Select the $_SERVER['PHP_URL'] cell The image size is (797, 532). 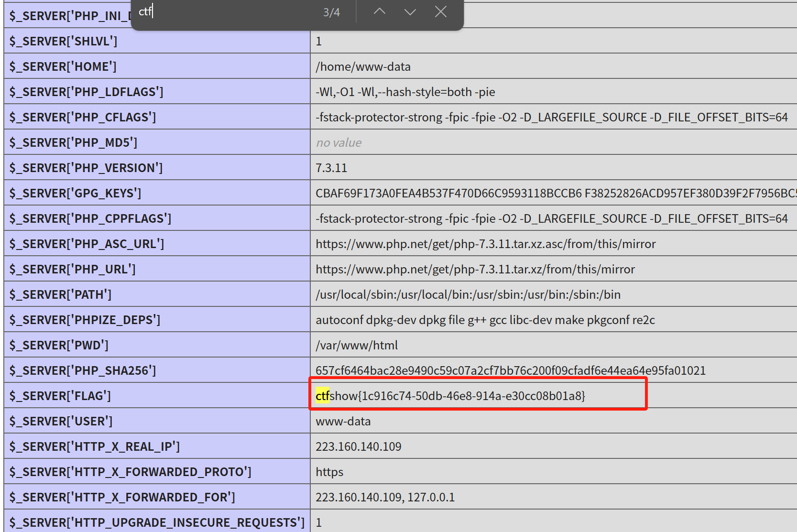click(x=157, y=269)
